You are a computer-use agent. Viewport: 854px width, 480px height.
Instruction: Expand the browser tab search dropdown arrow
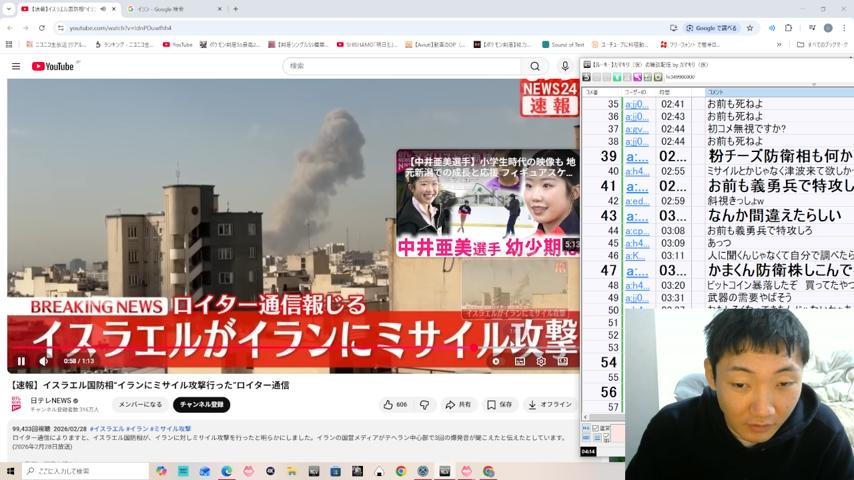click(9, 9)
